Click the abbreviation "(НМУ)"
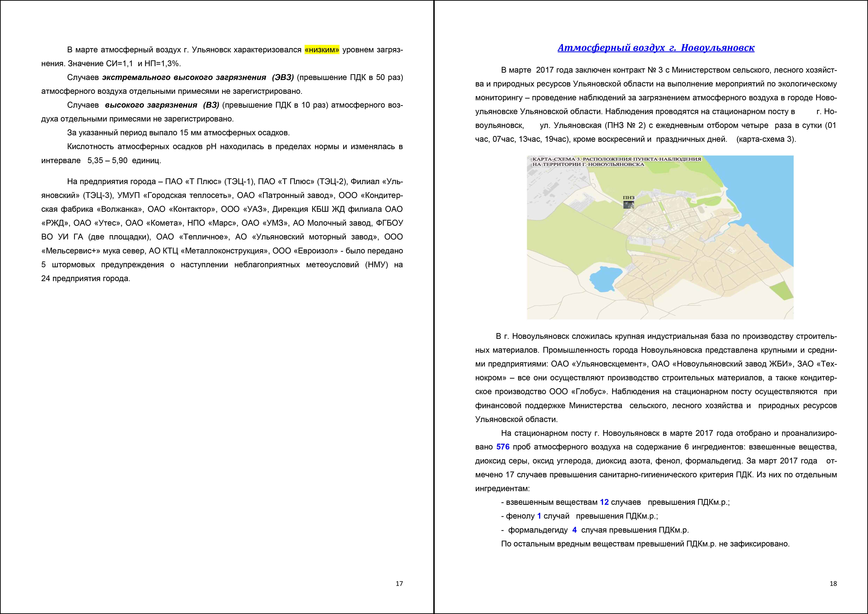 (x=377, y=264)
